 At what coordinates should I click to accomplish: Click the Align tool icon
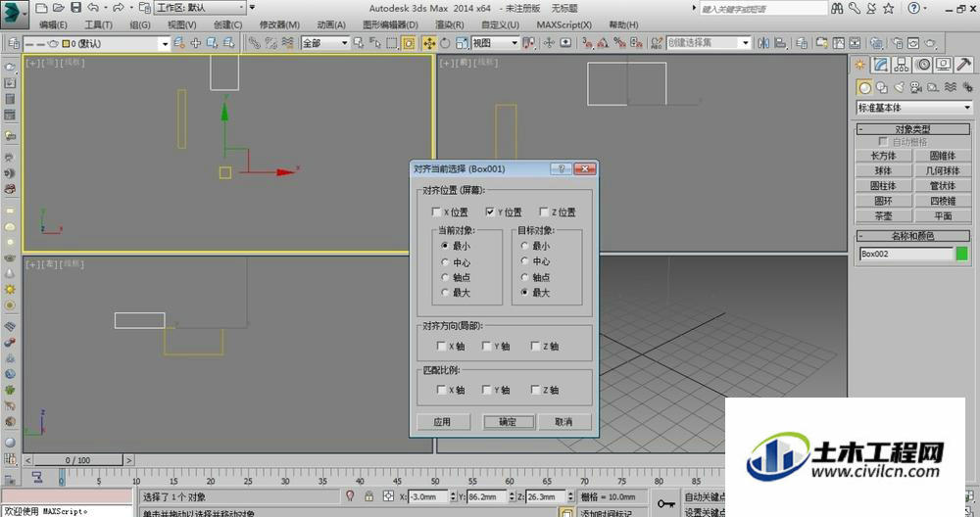coord(780,43)
